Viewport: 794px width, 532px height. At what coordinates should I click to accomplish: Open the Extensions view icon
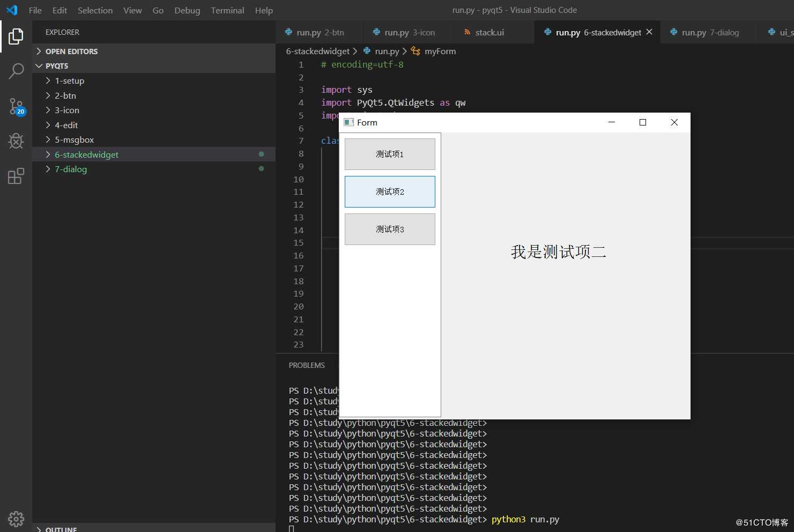click(16, 176)
